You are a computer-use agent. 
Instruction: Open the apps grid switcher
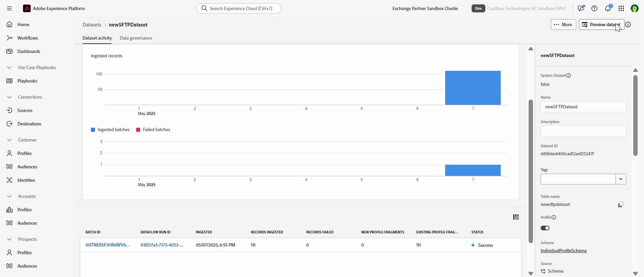click(621, 8)
